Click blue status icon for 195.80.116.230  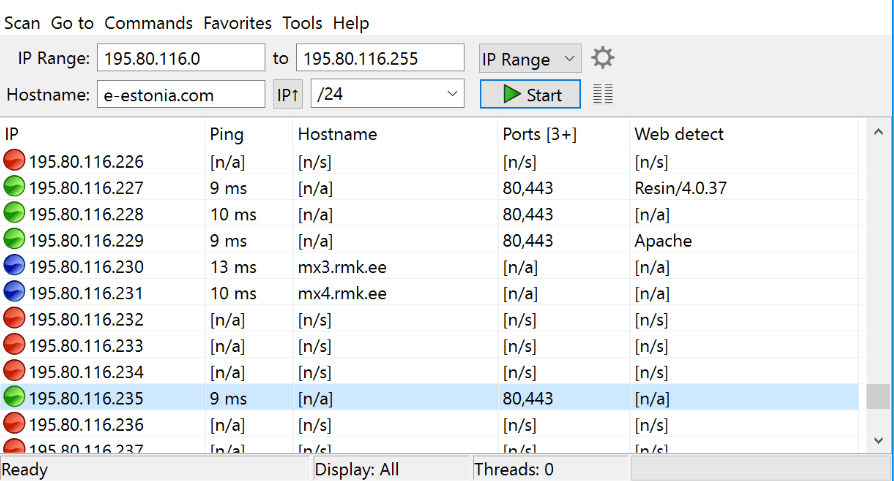[x=14, y=267]
